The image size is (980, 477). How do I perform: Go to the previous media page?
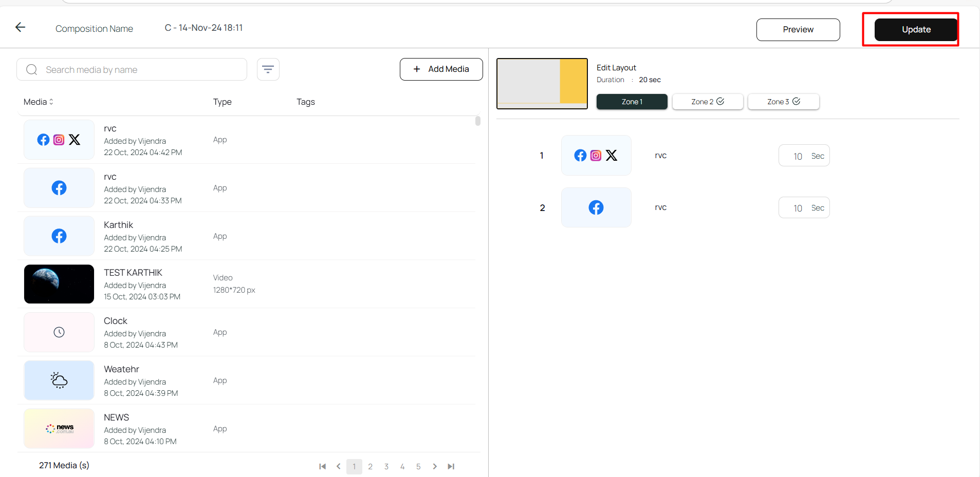pos(338,466)
